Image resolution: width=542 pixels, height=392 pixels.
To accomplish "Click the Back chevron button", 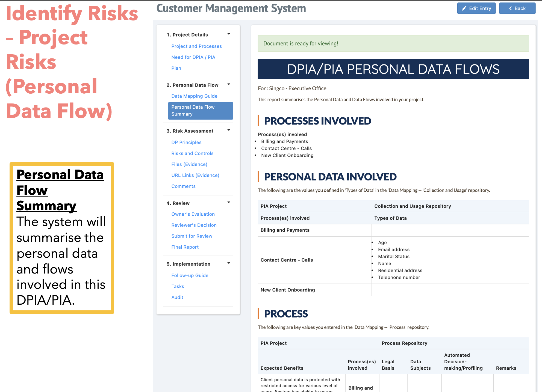I will point(517,8).
